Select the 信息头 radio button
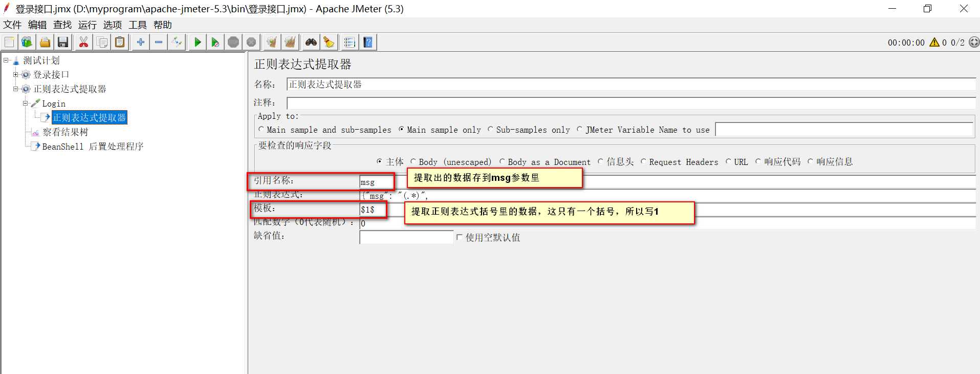This screenshot has height=374, width=980. pos(601,161)
